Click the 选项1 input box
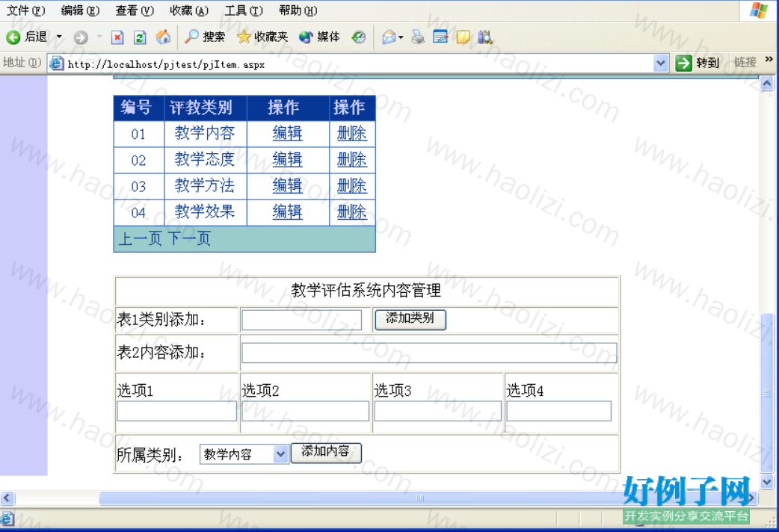 [177, 411]
